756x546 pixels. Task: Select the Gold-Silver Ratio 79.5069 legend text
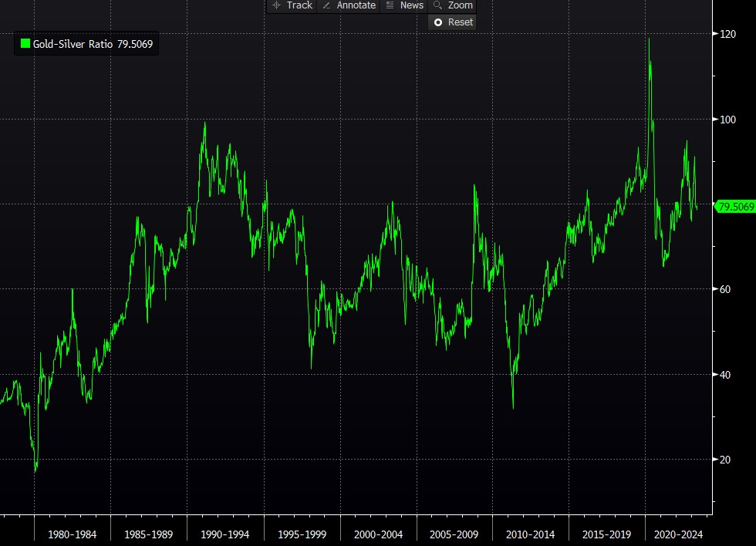tap(93, 44)
